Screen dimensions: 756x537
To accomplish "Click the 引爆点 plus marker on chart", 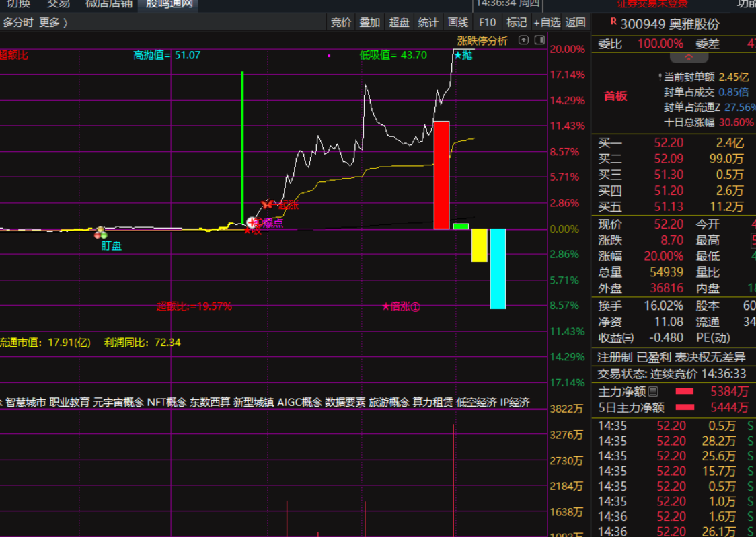I will tap(252, 222).
